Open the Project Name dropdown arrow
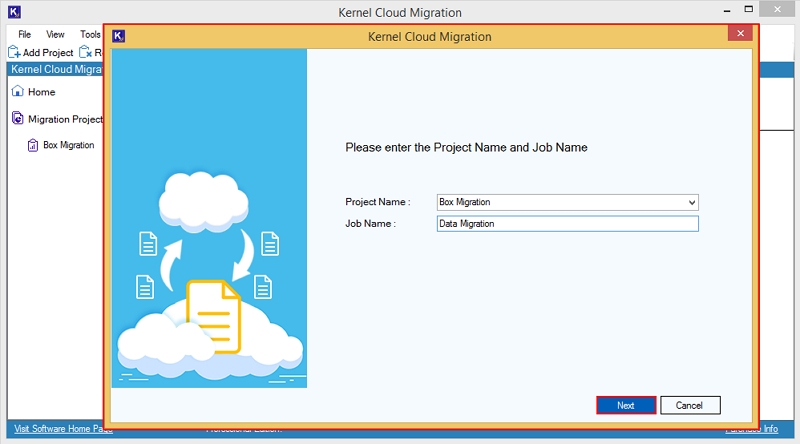 [691, 202]
